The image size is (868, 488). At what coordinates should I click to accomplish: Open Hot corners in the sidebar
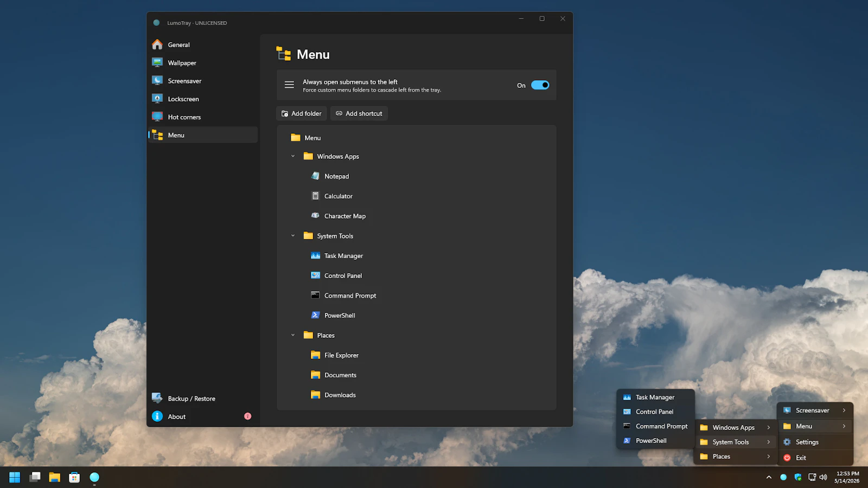tap(202, 117)
